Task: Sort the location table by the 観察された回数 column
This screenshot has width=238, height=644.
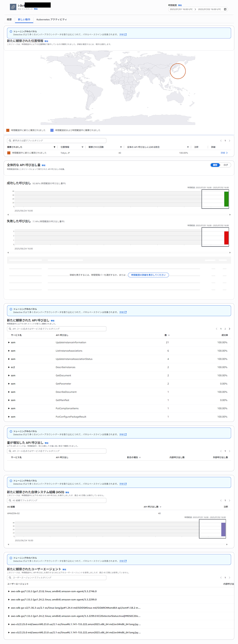Action: click(121, 147)
